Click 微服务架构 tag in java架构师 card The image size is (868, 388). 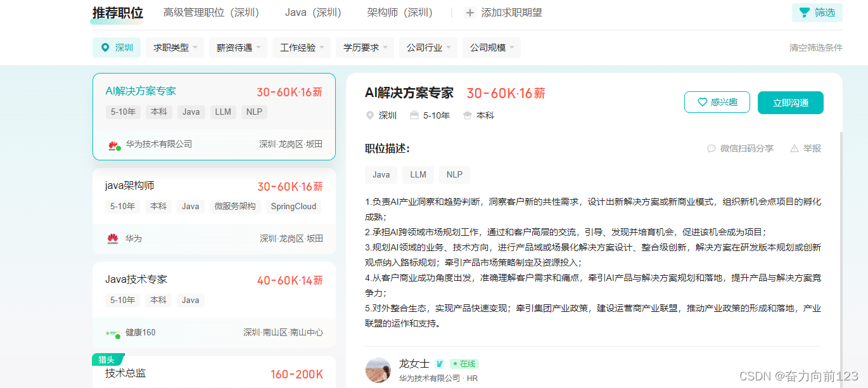click(235, 207)
